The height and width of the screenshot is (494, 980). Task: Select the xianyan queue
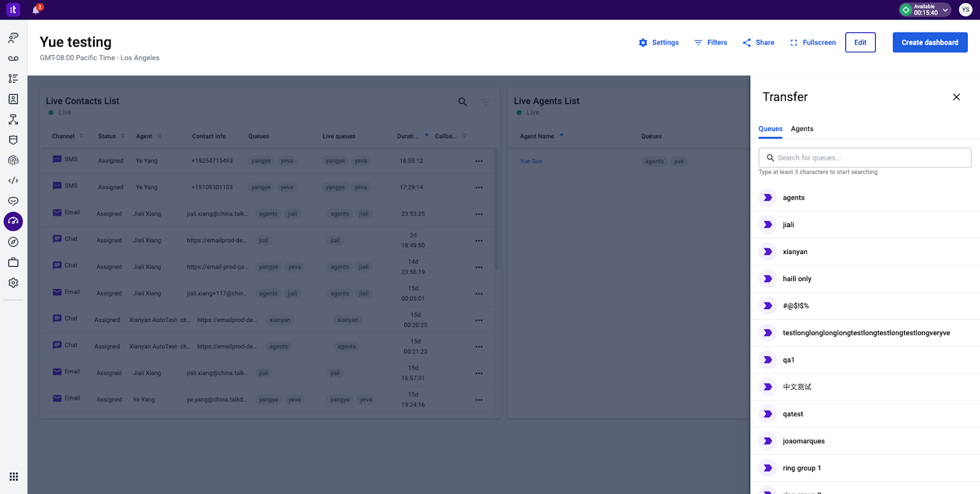click(865, 252)
